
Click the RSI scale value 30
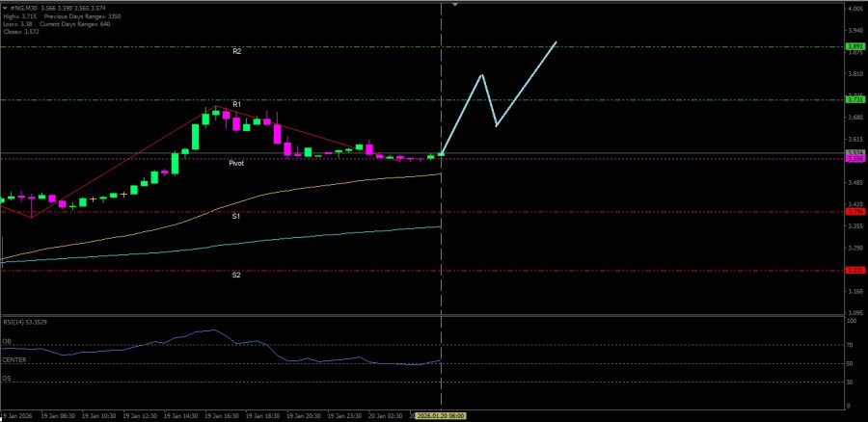(851, 382)
